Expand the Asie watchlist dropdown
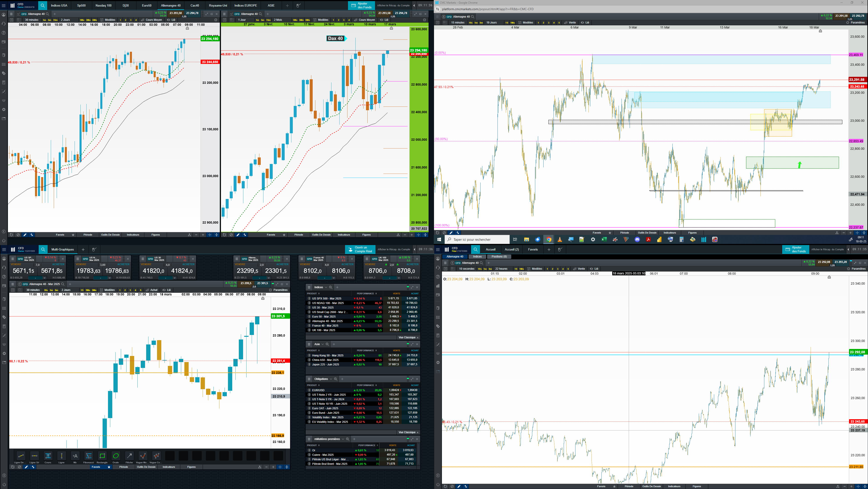The width and height of the screenshot is (868, 489). pyautogui.click(x=322, y=344)
